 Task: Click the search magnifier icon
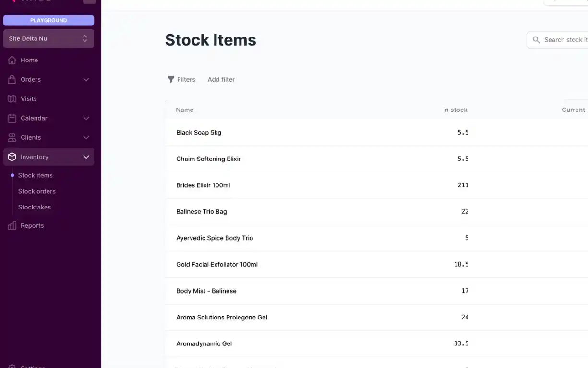[x=536, y=40]
